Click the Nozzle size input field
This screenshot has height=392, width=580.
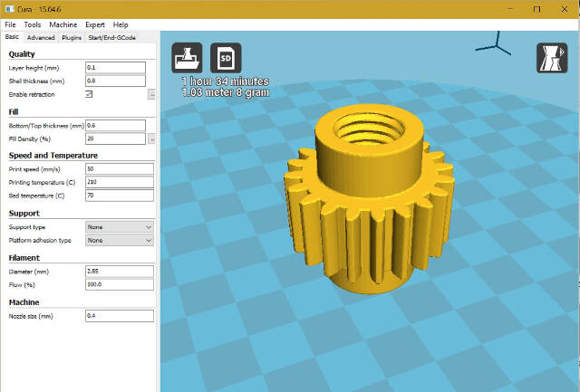pyautogui.click(x=120, y=316)
